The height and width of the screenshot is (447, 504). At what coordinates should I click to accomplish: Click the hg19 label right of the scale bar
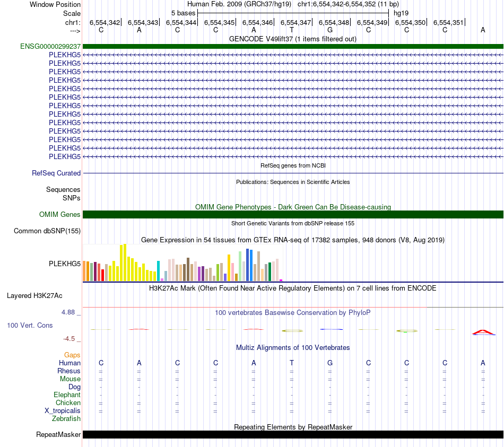(x=401, y=13)
